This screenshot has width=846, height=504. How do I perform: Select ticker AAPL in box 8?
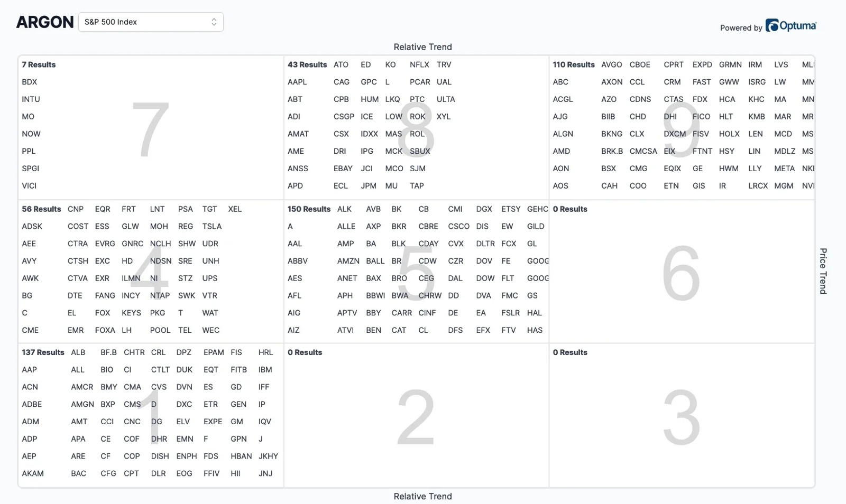[297, 82]
